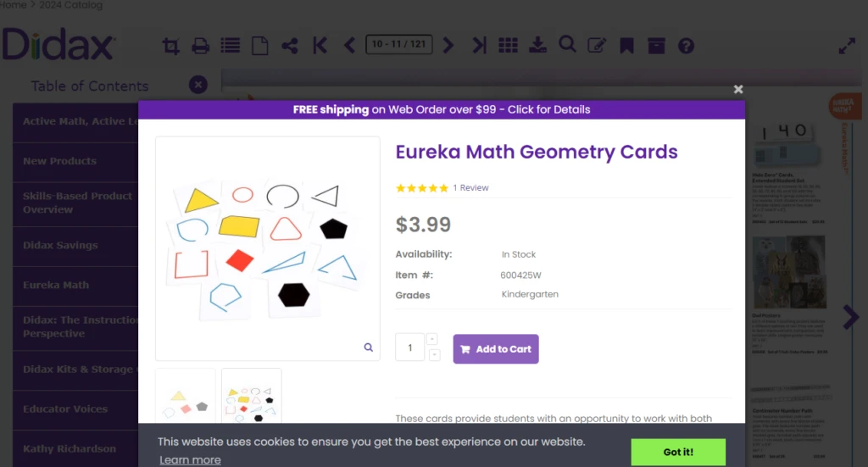The height and width of the screenshot is (467, 868).
Task: Increase quantity with the up stepper
Action: [432, 339]
